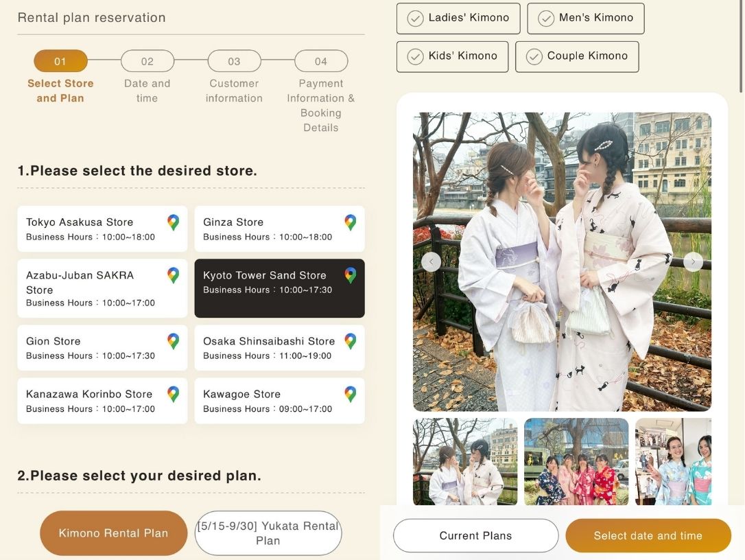Show next photo with right carousel arrow
Image resolution: width=745 pixels, height=560 pixels.
tap(693, 261)
